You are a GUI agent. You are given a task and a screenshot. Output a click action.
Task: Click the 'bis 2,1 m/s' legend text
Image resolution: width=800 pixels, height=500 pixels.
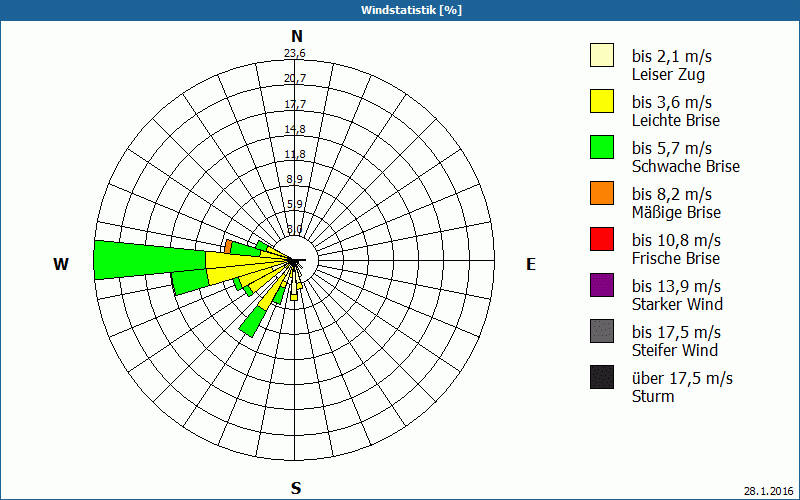pyautogui.click(x=671, y=56)
